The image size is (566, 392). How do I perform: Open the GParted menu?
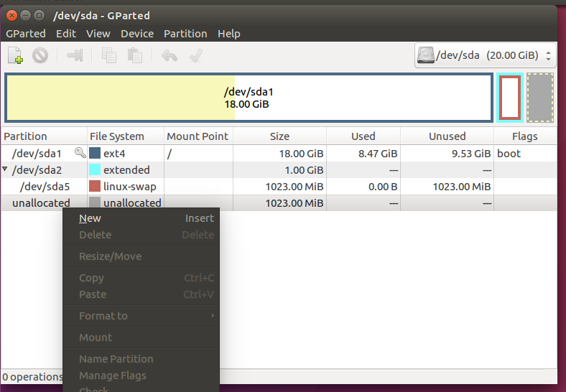click(x=26, y=34)
